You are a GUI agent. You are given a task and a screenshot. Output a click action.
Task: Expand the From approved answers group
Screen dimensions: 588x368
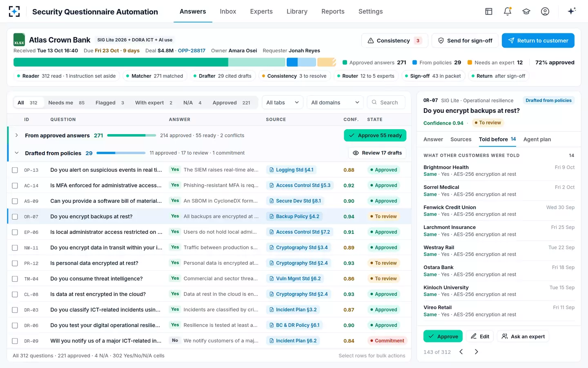(x=17, y=135)
